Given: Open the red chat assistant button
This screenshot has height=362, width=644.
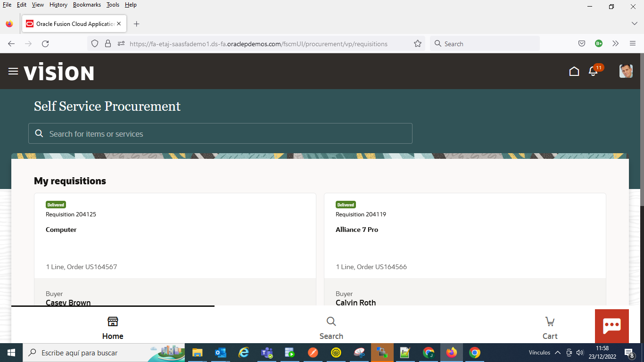Looking at the screenshot, I should click(612, 326).
